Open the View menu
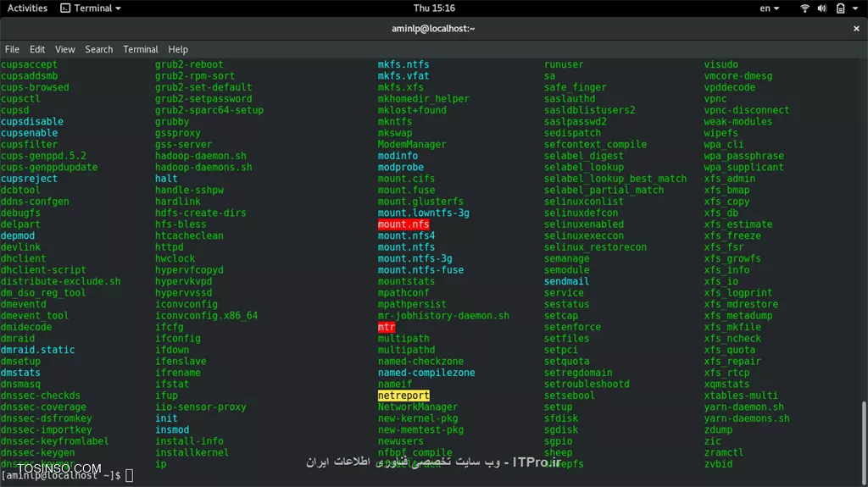The image size is (868, 487). coord(64,49)
